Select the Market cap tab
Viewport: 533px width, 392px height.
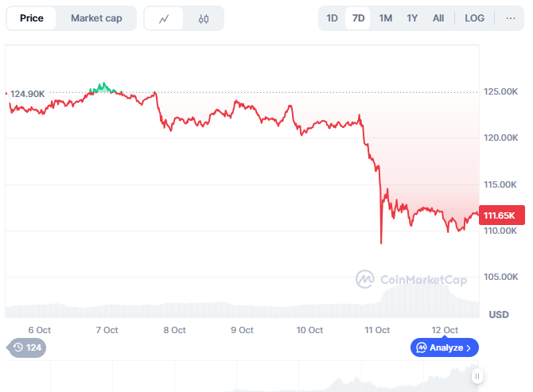coord(96,18)
